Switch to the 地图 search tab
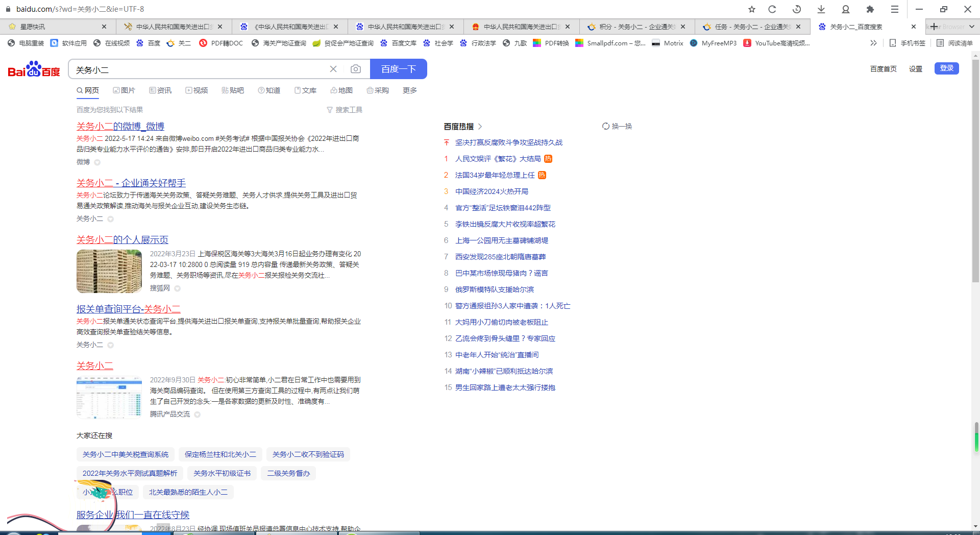 pos(341,90)
